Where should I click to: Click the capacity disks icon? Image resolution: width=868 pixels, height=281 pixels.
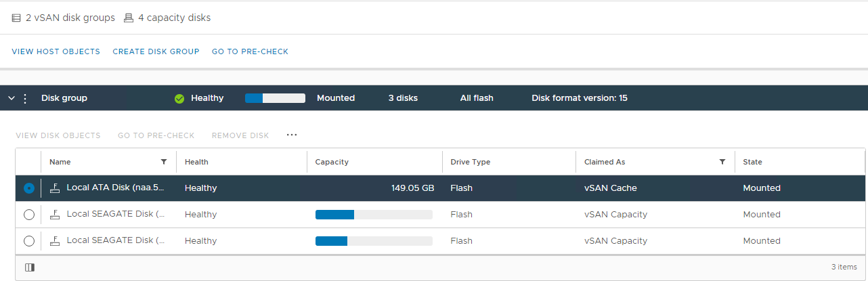point(129,18)
